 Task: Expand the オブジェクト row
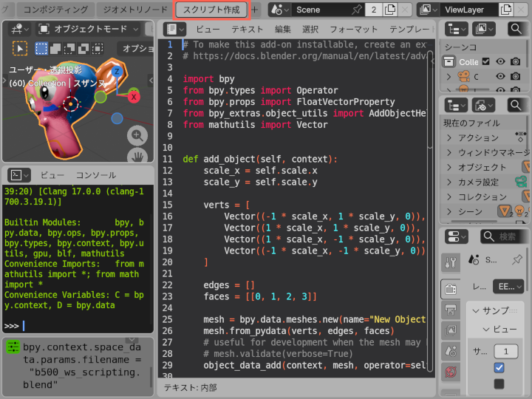[449, 167]
